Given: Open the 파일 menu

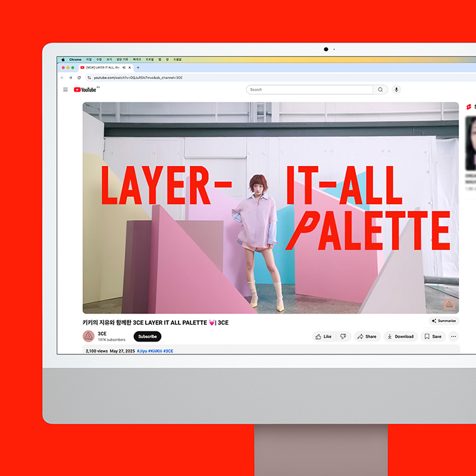Looking at the screenshot, I should pyautogui.click(x=89, y=59).
